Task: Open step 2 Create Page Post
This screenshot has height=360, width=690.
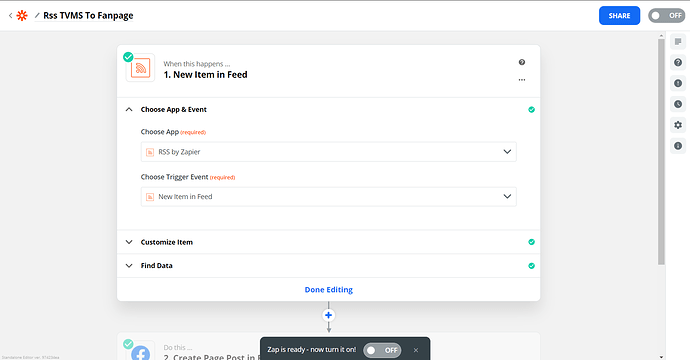Action: tap(211, 357)
